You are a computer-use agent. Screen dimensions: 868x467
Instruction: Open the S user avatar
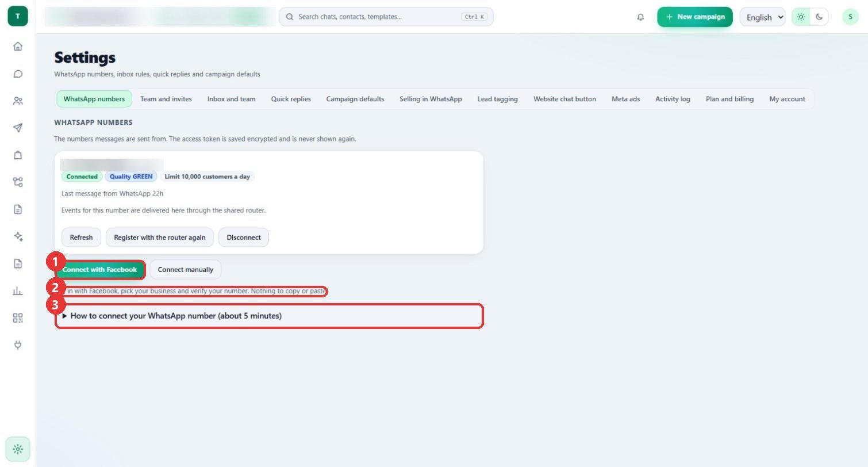[x=850, y=17]
